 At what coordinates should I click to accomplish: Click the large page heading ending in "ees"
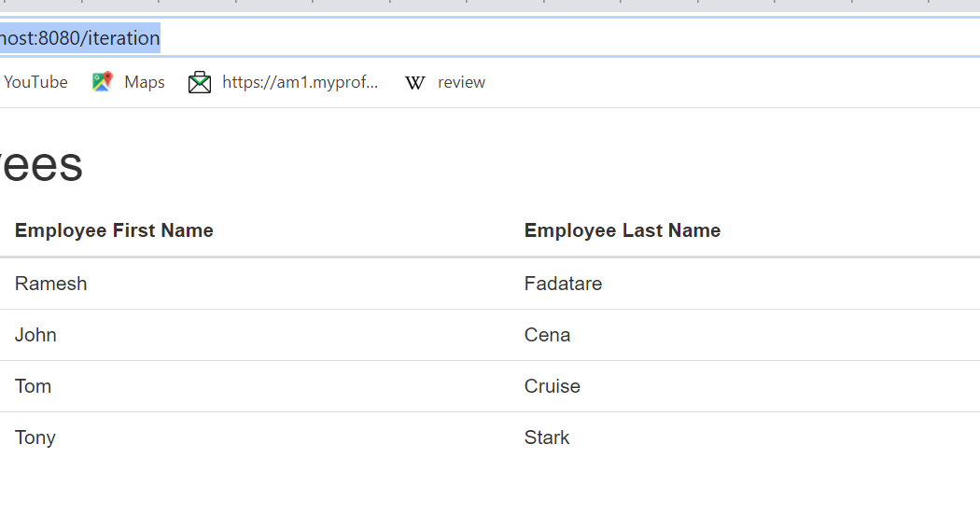41,165
